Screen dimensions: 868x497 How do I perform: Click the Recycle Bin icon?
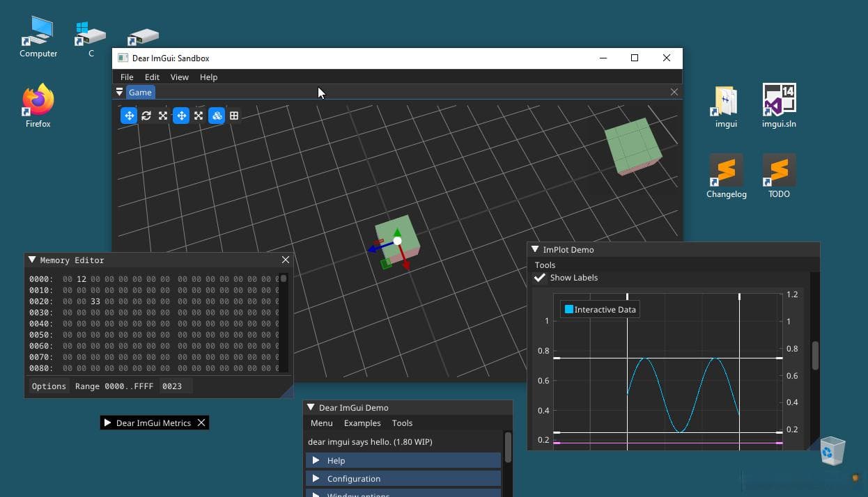[832, 450]
